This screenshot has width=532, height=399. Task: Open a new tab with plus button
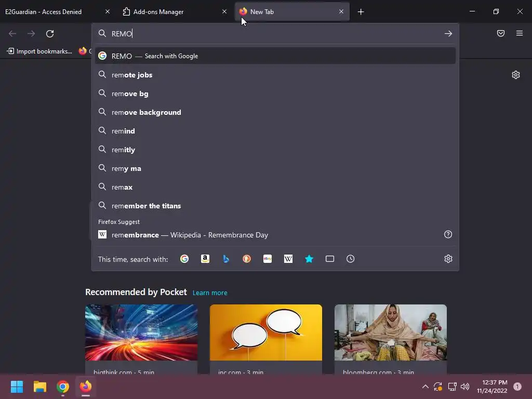pyautogui.click(x=361, y=12)
